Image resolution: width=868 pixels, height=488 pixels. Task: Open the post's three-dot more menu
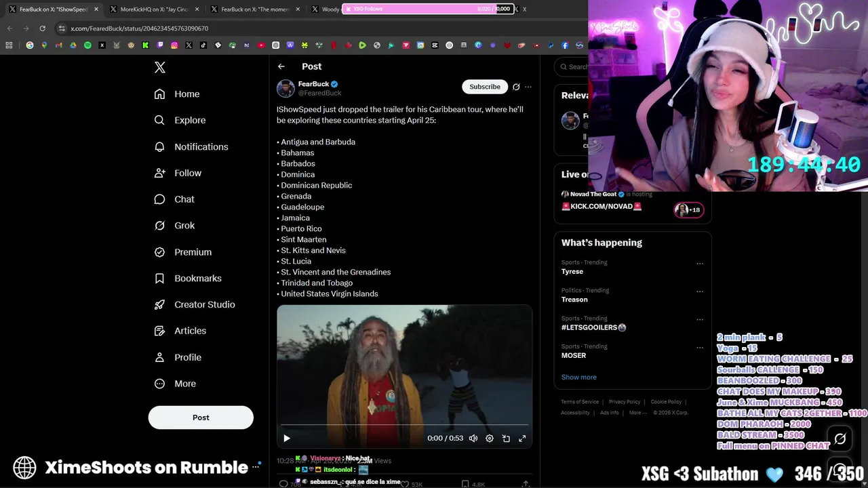pyautogui.click(x=528, y=87)
